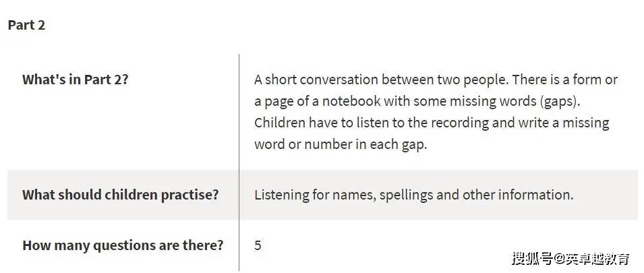This screenshot has width=644, height=273.
Task: Click the word "spellings" in the gray row
Action: click(406, 195)
